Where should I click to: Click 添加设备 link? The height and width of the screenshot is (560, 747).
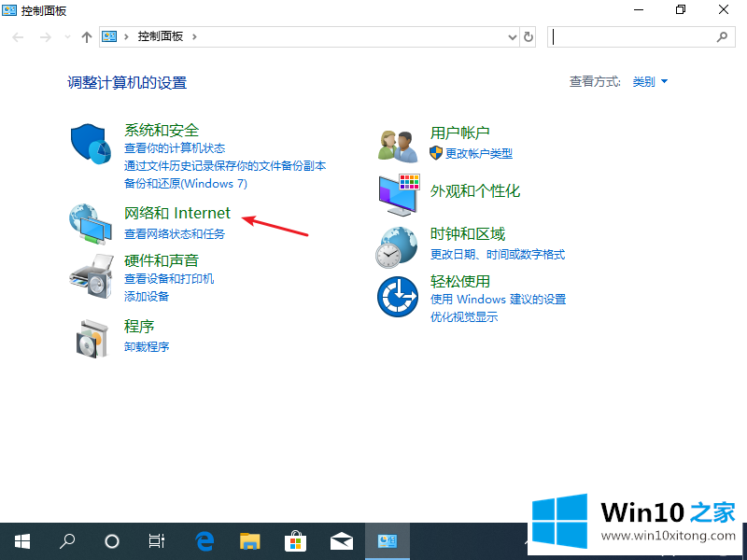[147, 296]
